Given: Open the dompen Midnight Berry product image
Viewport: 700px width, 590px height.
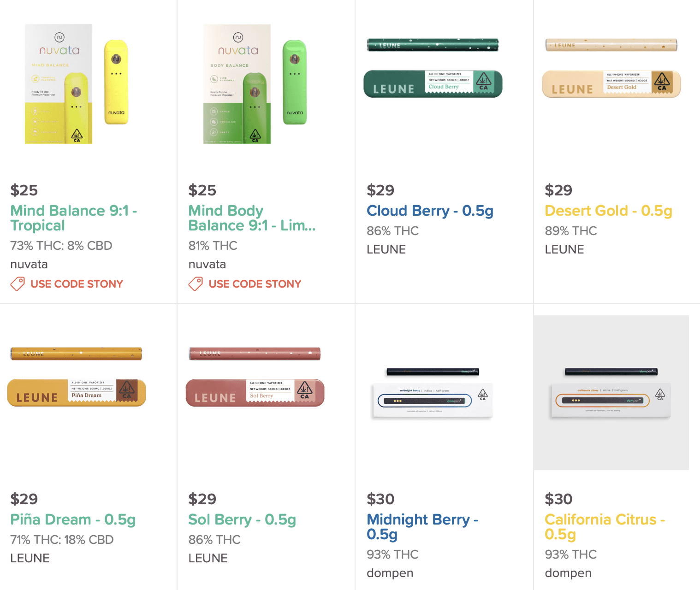Looking at the screenshot, I should pos(433,393).
